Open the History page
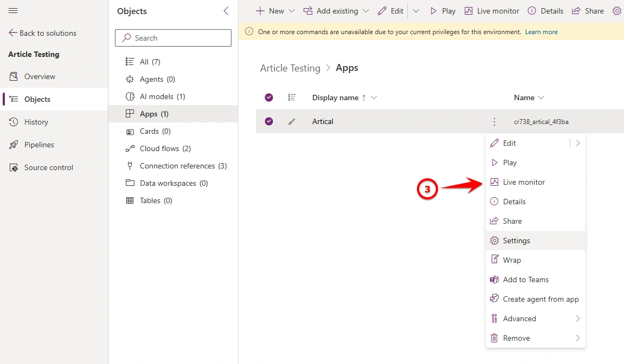This screenshot has width=624, height=364. (36, 122)
